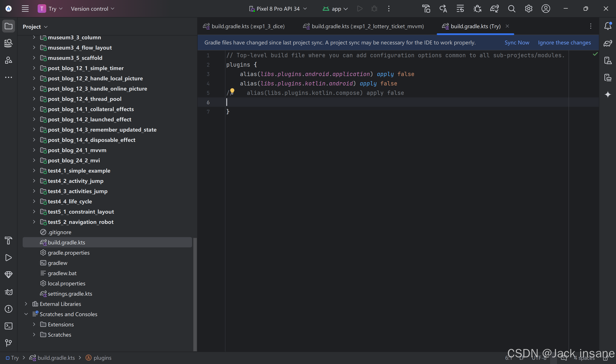This screenshot has width=616, height=364.
Task: Click the Sync Project with Gradle Files icon
Action: click(494, 9)
